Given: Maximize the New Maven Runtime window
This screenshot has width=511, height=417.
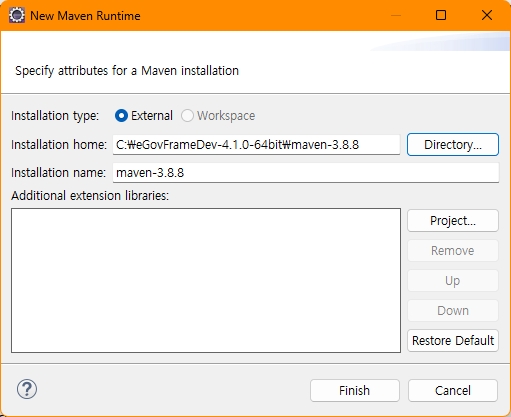Looking at the screenshot, I should [x=441, y=15].
